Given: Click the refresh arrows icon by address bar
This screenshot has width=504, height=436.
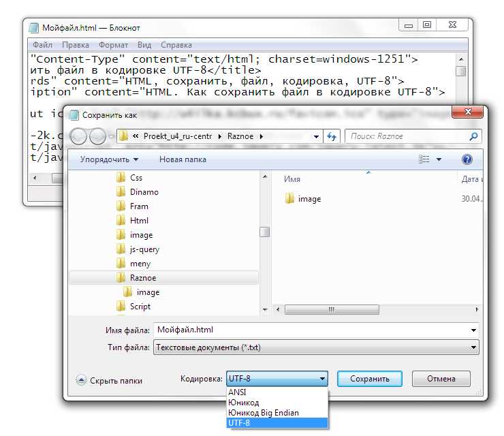Looking at the screenshot, I should 332,136.
